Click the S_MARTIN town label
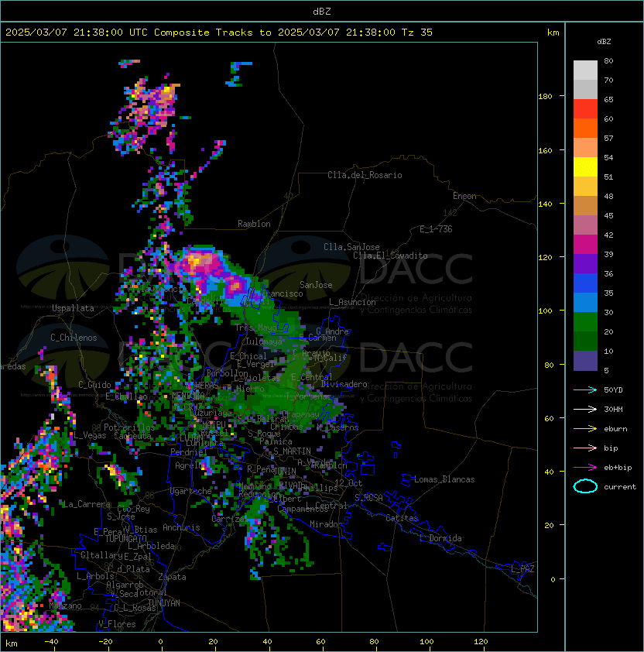Image resolution: width=644 pixels, height=652 pixels. [292, 451]
